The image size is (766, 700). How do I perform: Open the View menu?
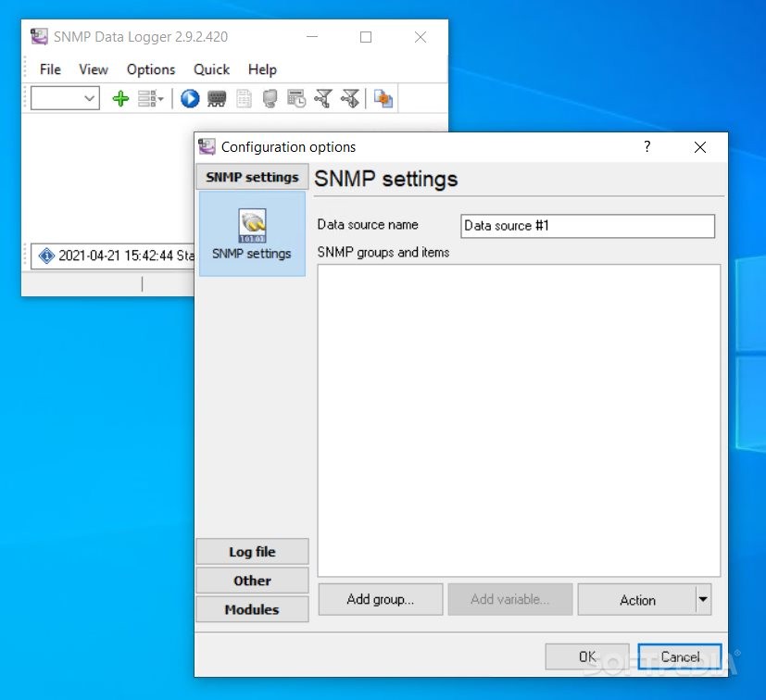(94, 69)
